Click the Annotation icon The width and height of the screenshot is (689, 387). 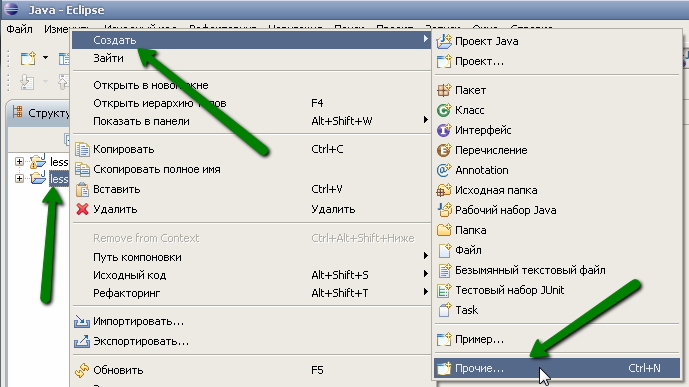(444, 170)
